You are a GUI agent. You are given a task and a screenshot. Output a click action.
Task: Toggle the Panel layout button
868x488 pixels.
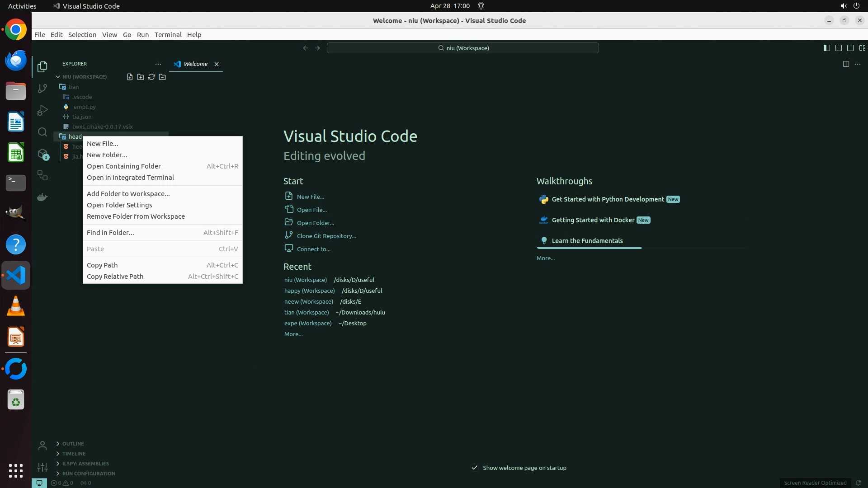click(x=838, y=48)
